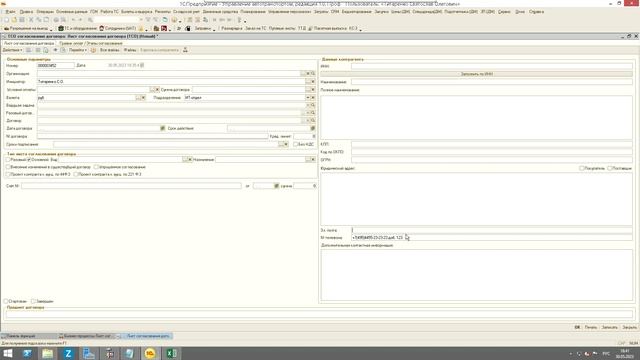Open 1C Enterprise from the Windows taskbar
640x360 pixels.
point(150,353)
